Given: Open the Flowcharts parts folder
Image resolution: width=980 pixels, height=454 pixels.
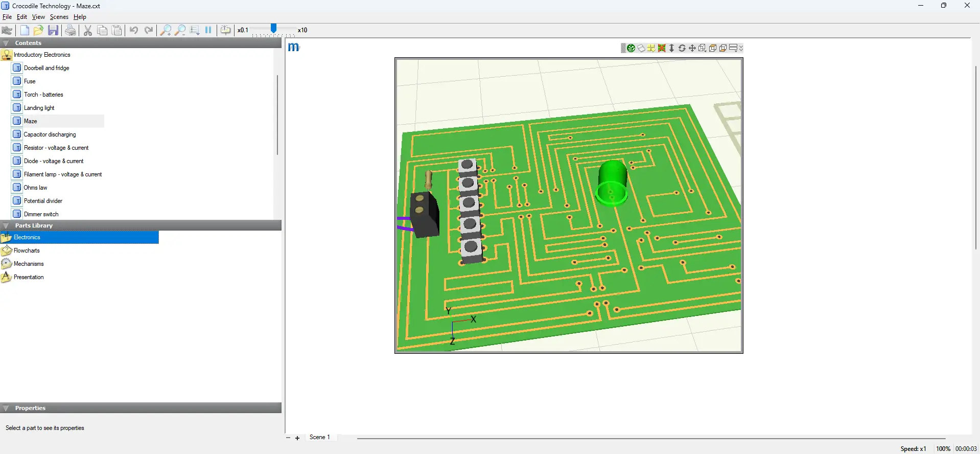Looking at the screenshot, I should click(20, 251).
